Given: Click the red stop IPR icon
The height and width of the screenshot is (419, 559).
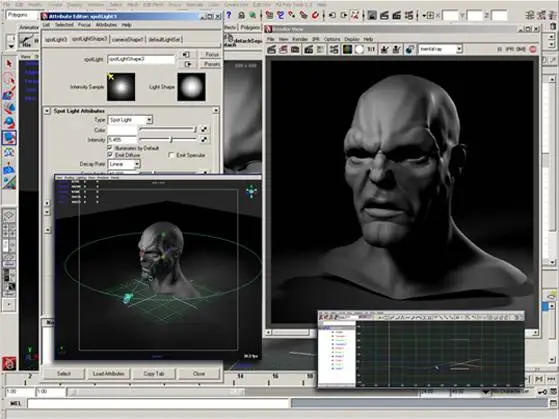Looking at the screenshot, I should [x=533, y=50].
